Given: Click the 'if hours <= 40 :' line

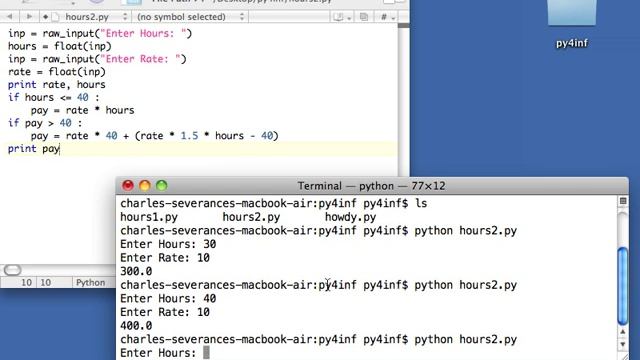Looking at the screenshot, I should pos(53,98).
